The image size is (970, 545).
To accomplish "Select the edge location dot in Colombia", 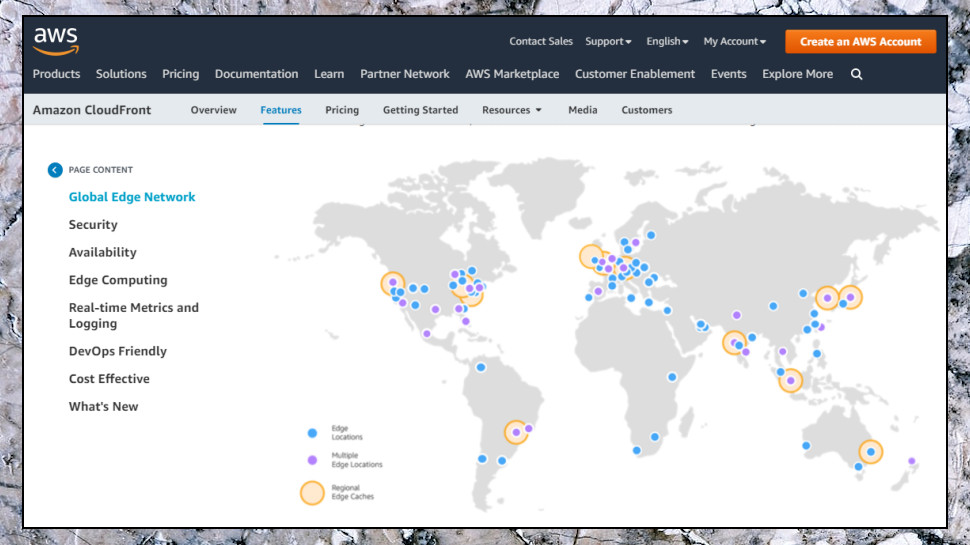I will 481,367.
